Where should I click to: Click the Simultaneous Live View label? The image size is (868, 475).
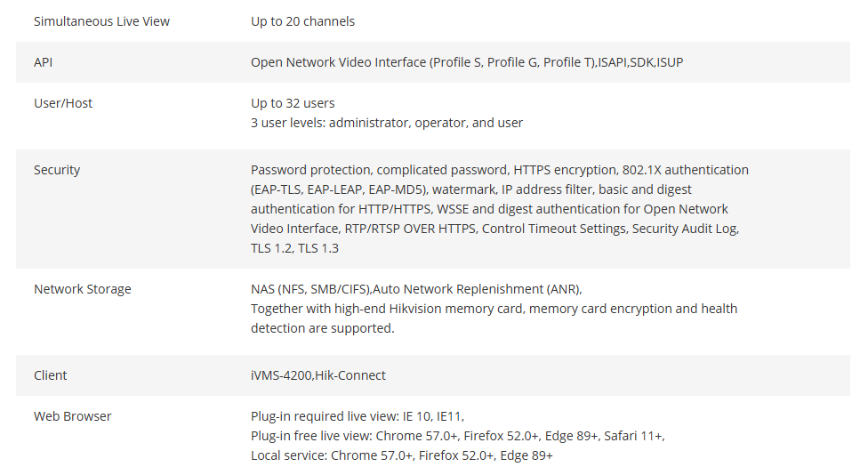(x=101, y=21)
